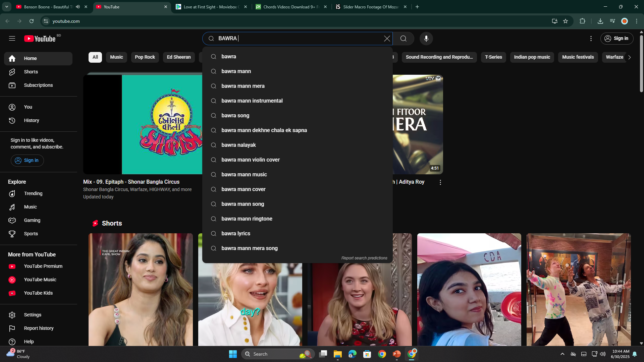Image resolution: width=644 pixels, height=362 pixels.
Task: Open Mix - 09. Epitaph video title
Action: 131,182
